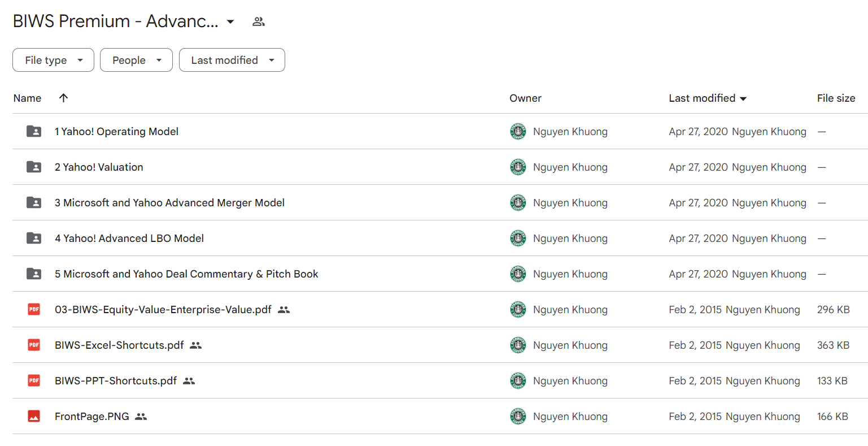868x446 pixels.
Task: Click folder icon of 5 Microsoft and Yahoo Deal Commentary
Action: (34, 274)
